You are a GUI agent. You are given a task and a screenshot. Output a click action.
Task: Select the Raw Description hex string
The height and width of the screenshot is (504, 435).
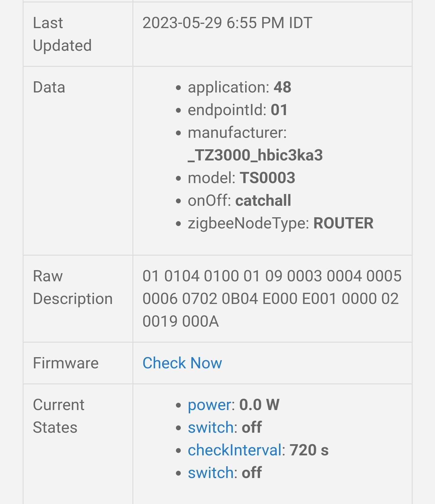(272, 299)
